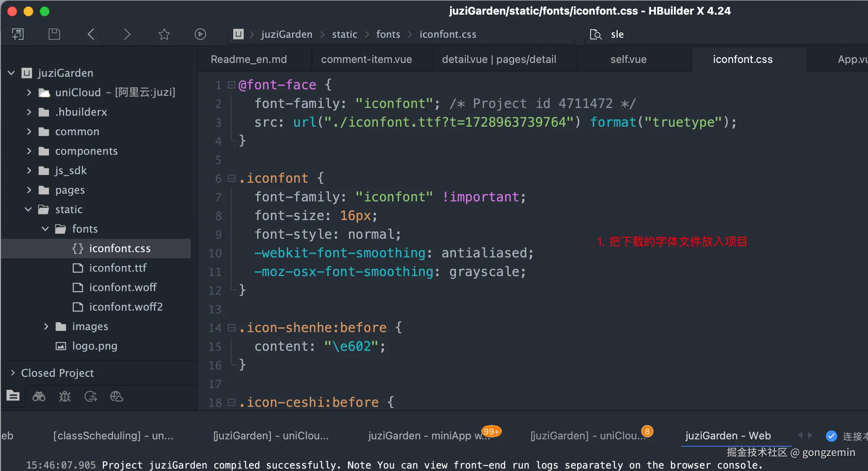Image resolution: width=868 pixels, height=471 pixels.
Task: Expand Closed Project section
Action: (13, 373)
